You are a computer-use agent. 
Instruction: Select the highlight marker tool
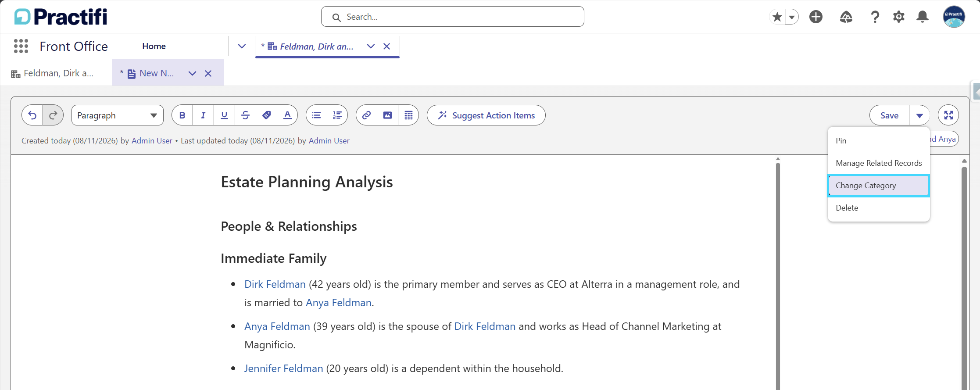(266, 115)
